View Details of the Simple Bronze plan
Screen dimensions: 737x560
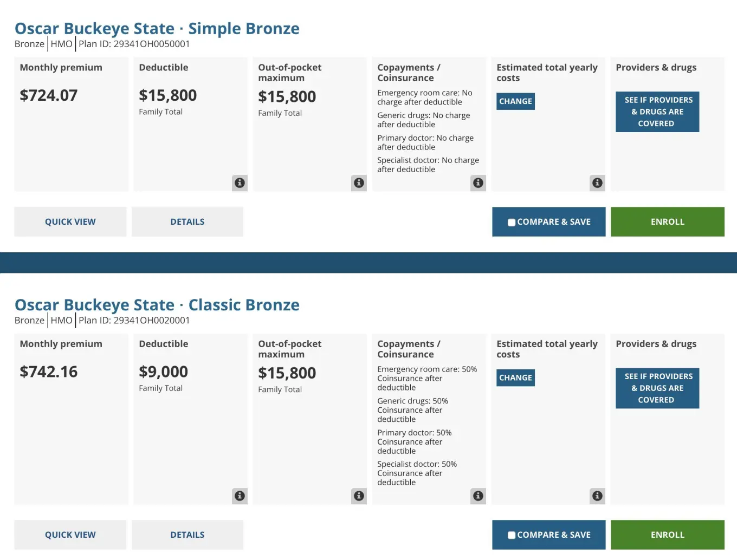(187, 222)
